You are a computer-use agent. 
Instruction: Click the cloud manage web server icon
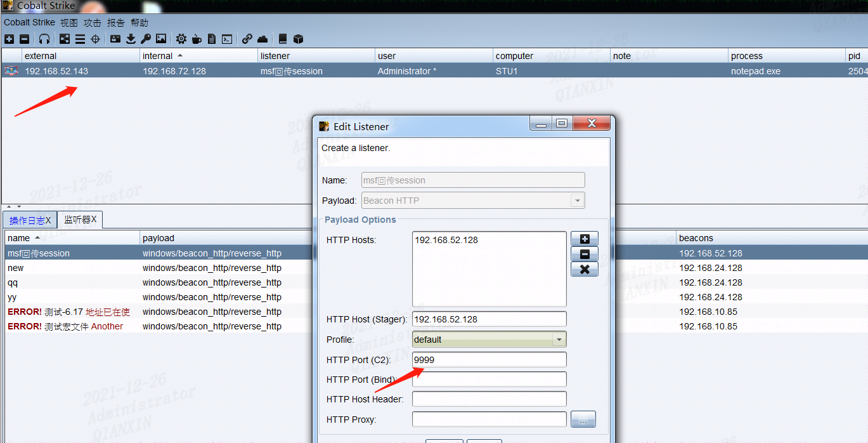click(262, 39)
